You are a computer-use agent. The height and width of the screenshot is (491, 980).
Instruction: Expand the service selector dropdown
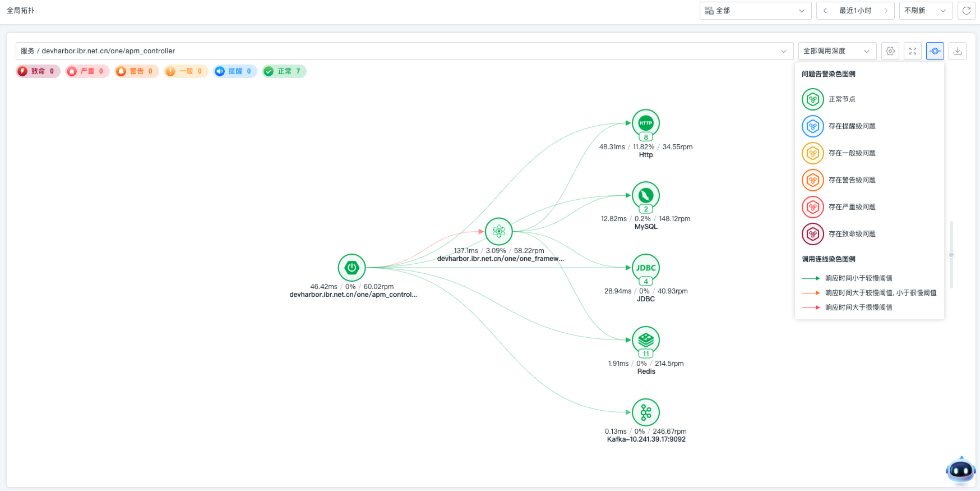point(783,51)
